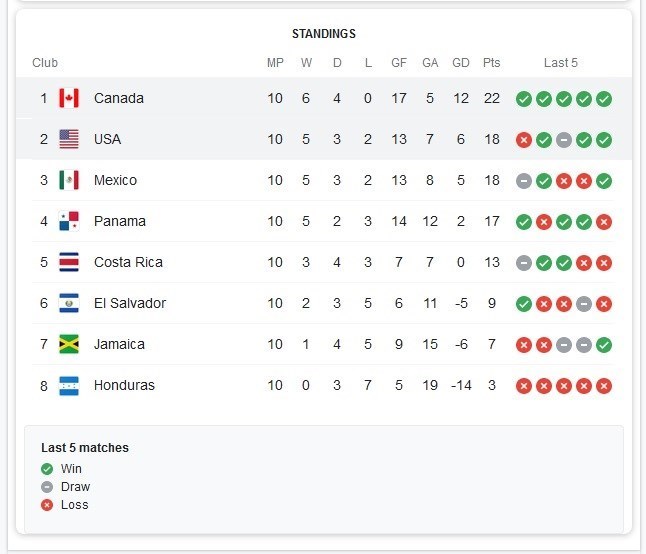This screenshot has height=554, width=646.
Task: Click the GD column header
Action: (x=461, y=63)
